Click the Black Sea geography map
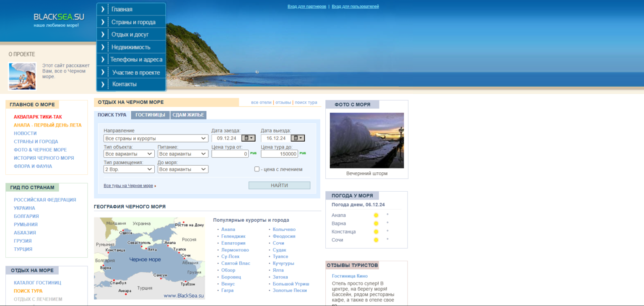The width and height of the screenshot is (644, 306). click(149, 258)
